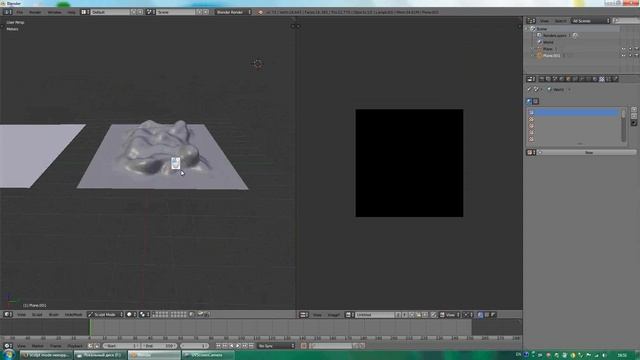
Task: Open Playback menu in timeline
Action: (75, 346)
